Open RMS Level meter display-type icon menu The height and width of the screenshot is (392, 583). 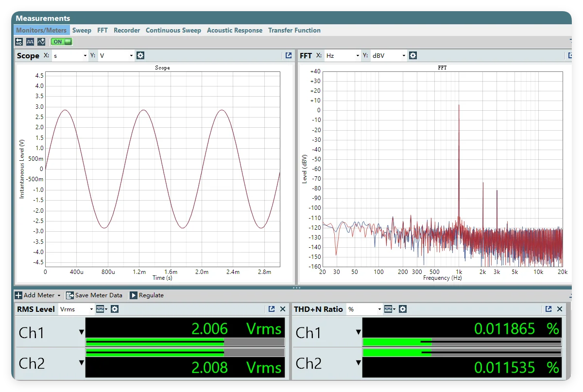click(x=102, y=309)
